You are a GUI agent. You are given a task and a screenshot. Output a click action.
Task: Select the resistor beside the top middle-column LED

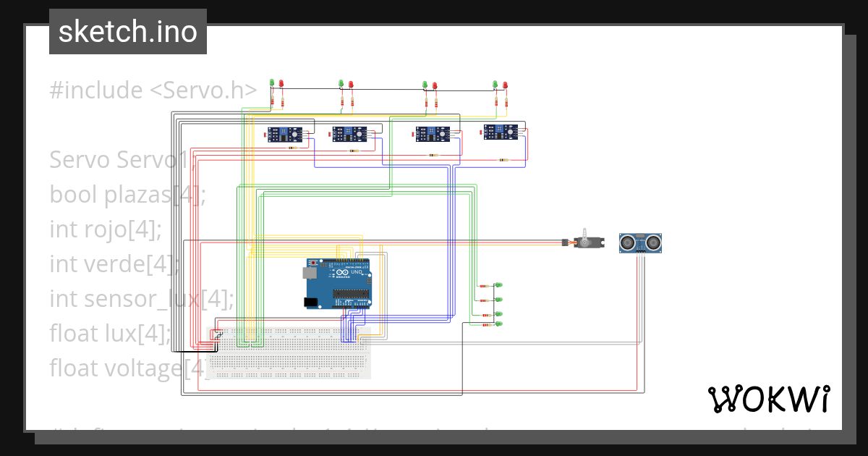(x=484, y=286)
